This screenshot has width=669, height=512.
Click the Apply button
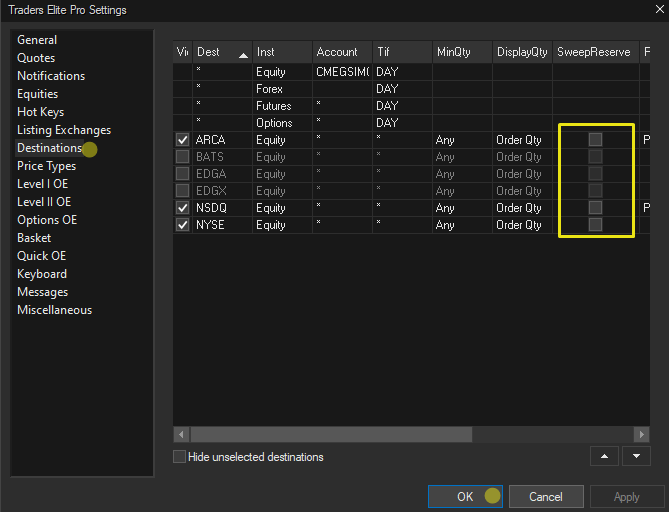[x=626, y=497]
